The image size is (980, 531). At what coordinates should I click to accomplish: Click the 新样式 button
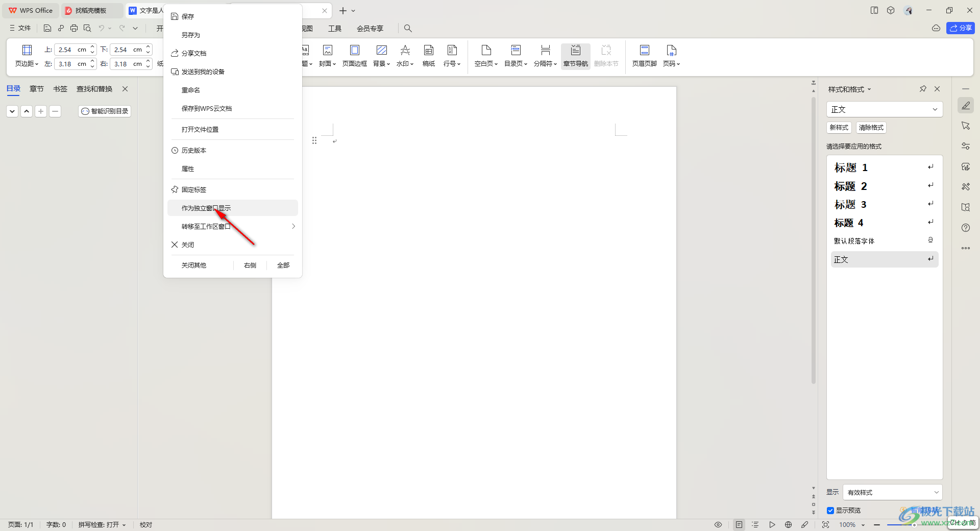pyautogui.click(x=839, y=128)
